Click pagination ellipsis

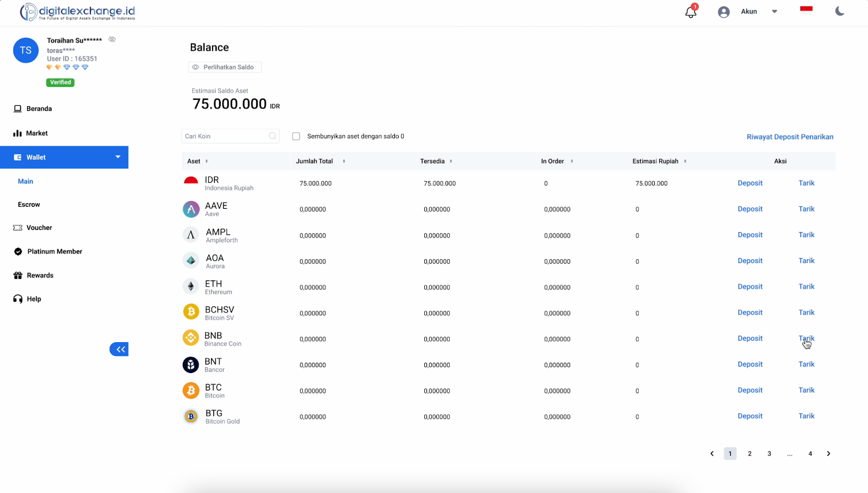pyautogui.click(x=790, y=453)
